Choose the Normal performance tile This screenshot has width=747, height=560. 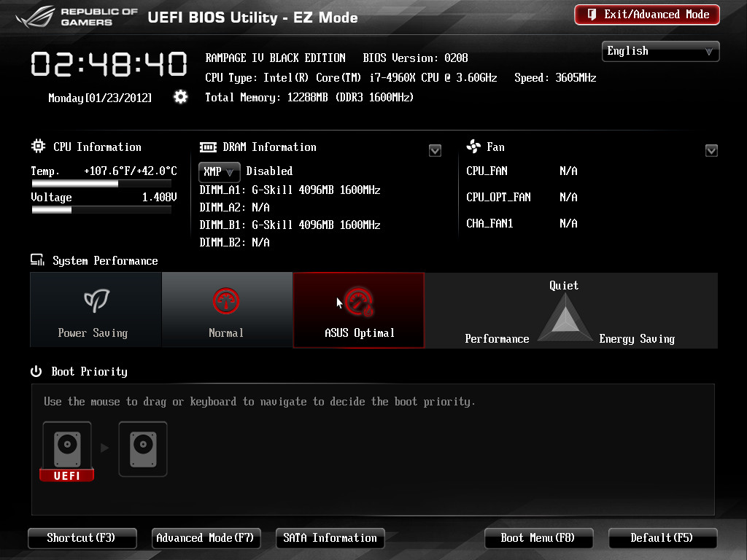pos(227,310)
